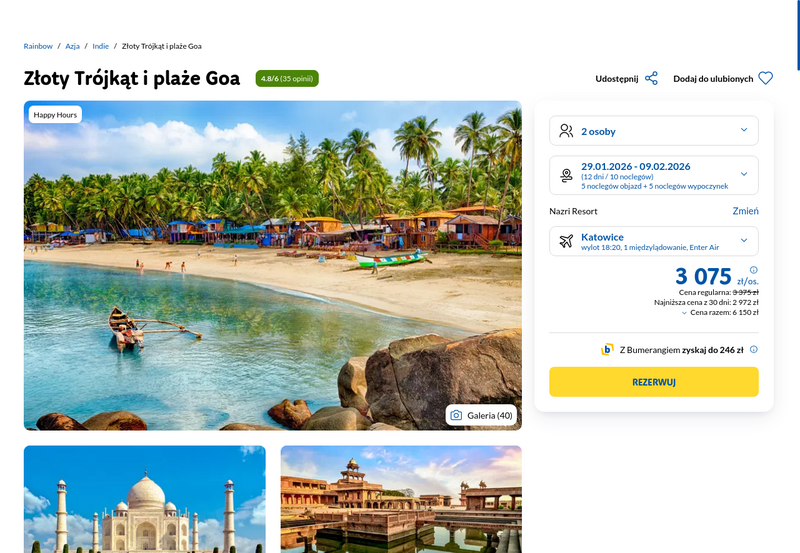Click the 4.8/6 (35 opinii) rating badge
Viewport: 800px width, 553px height.
tap(287, 79)
